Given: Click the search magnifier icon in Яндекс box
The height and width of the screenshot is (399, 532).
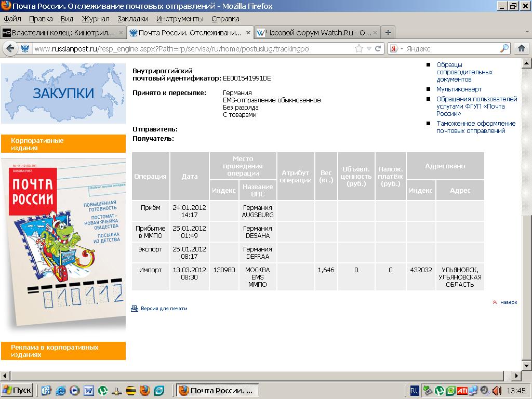Looking at the screenshot, I should pos(504,49).
